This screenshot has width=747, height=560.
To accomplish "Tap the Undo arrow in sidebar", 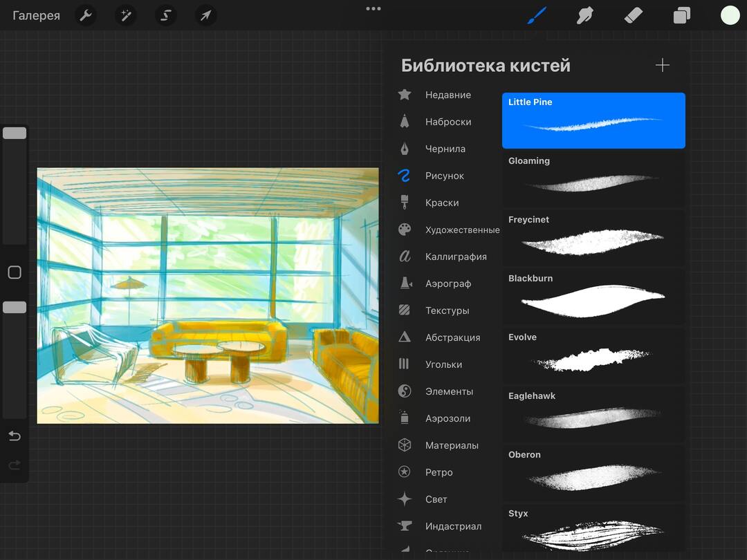I will (x=15, y=436).
